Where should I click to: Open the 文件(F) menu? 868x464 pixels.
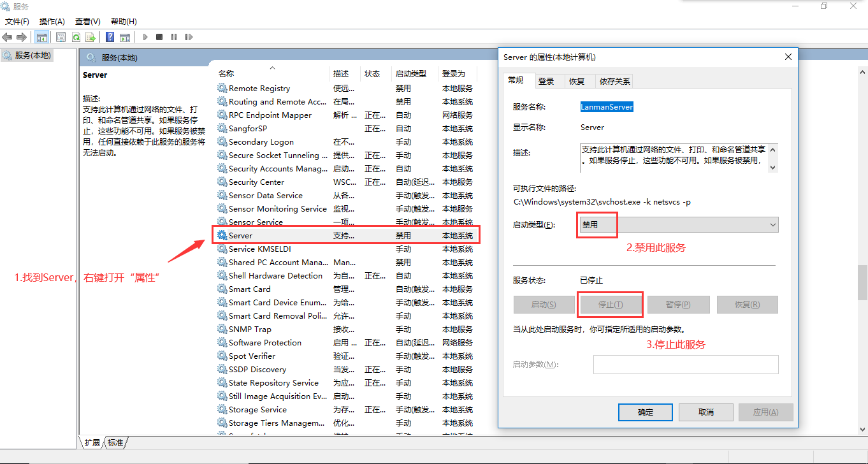click(x=17, y=21)
